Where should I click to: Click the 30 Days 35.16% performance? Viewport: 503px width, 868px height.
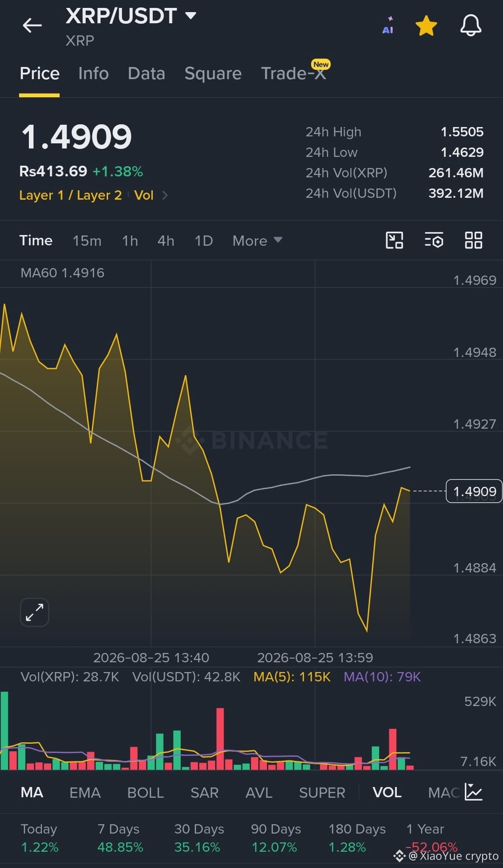point(199,838)
